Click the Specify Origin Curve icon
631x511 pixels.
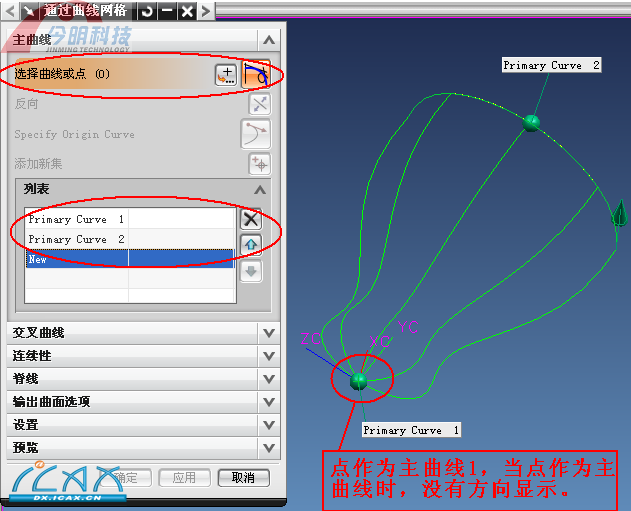[x=257, y=134]
